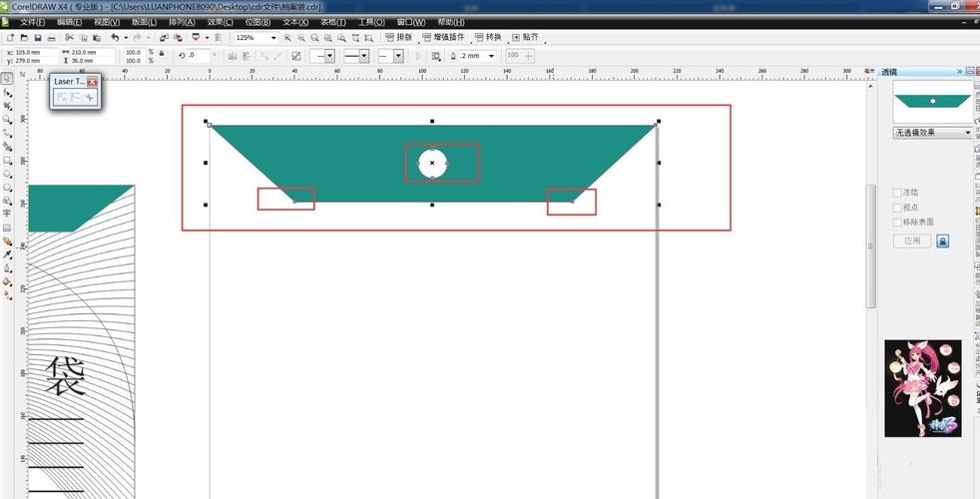
Task: Select the Zoom tool in the toolbox
Action: (x=7, y=119)
